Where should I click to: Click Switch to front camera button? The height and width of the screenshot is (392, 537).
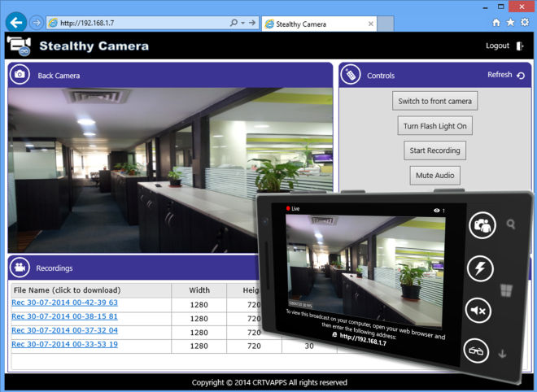(x=434, y=101)
